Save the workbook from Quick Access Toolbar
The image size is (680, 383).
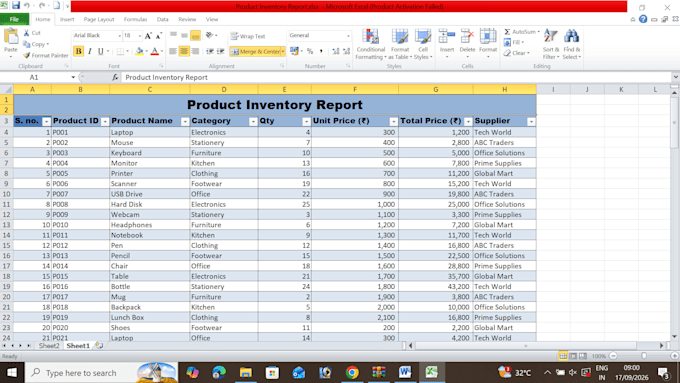pyautogui.click(x=16, y=6)
